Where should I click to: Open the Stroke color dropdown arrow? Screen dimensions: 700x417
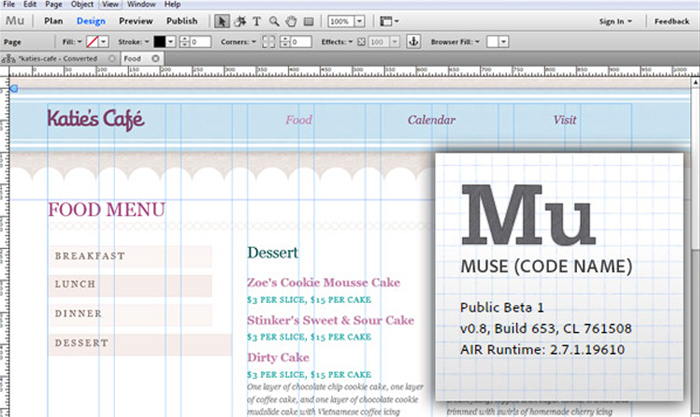171,42
